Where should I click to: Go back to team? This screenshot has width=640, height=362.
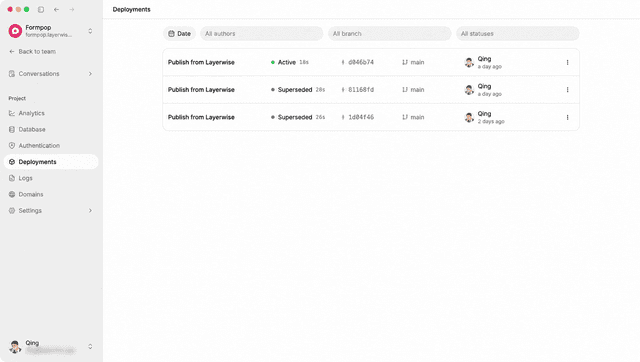click(33, 51)
